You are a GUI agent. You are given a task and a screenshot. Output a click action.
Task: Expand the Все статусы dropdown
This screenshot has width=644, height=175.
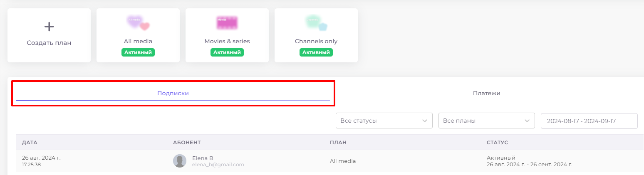point(384,121)
